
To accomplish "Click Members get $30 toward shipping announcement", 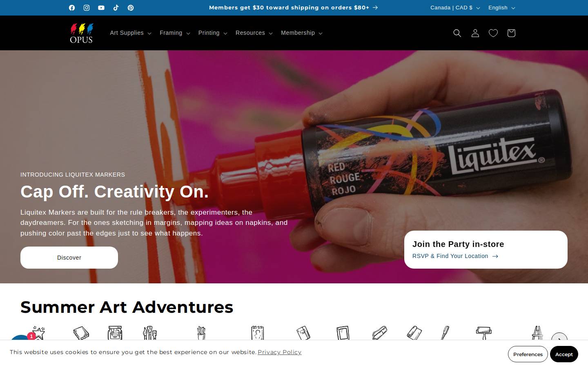I will tap(294, 8).
